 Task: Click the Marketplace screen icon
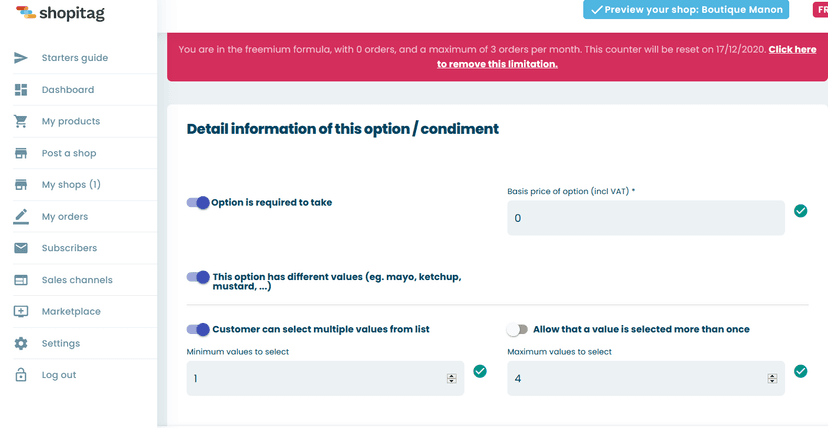[x=21, y=311]
